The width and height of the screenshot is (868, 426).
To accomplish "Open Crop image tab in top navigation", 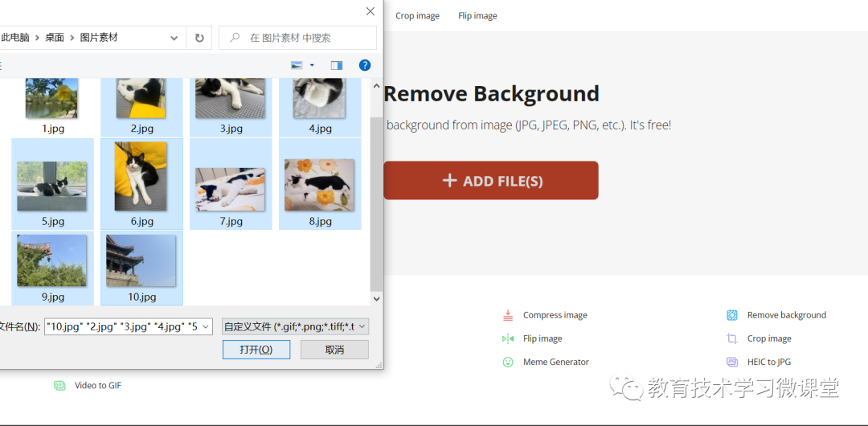I will [x=417, y=15].
